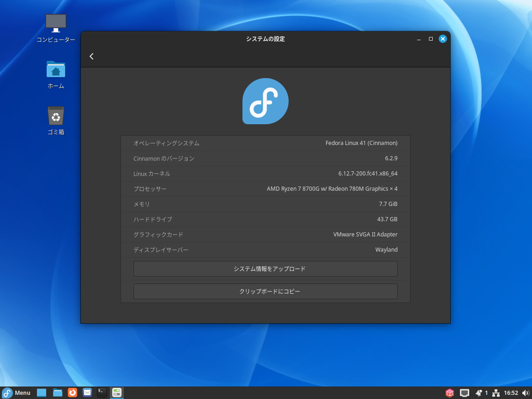Click the back arrow in System Settings
532x399 pixels.
tap(91, 56)
